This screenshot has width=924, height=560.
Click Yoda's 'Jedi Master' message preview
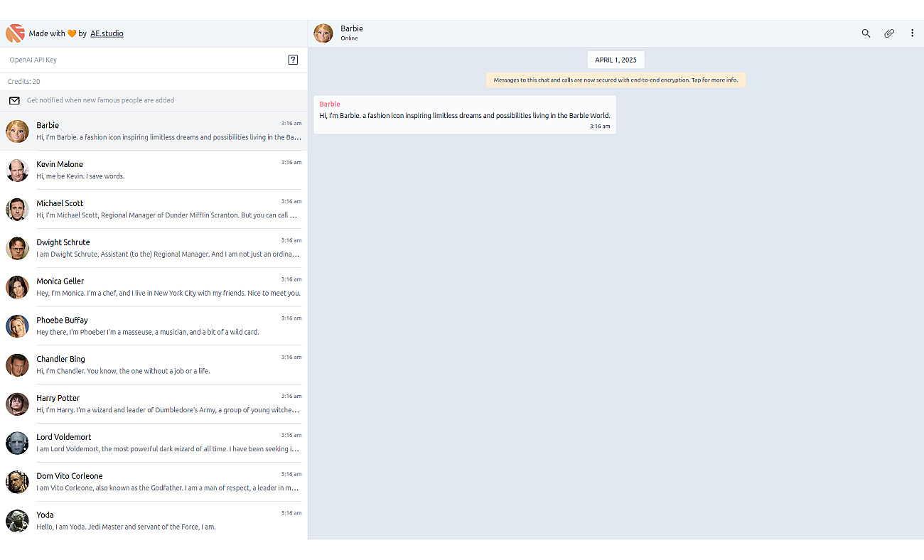(126, 527)
